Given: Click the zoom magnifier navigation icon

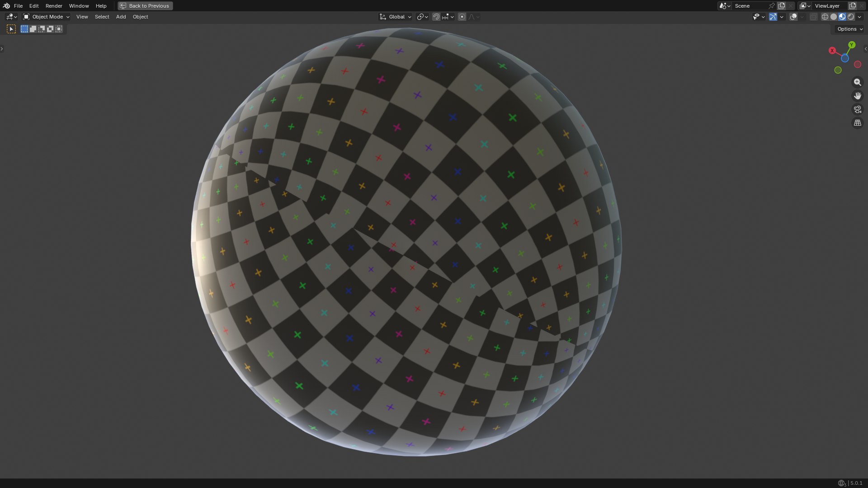Looking at the screenshot, I should [x=857, y=82].
